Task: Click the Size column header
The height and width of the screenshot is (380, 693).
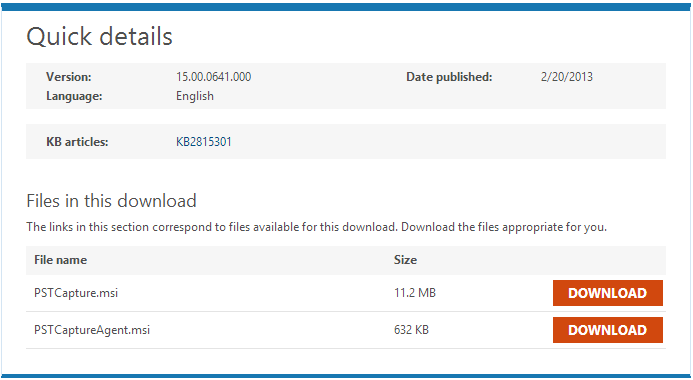Action: click(405, 260)
